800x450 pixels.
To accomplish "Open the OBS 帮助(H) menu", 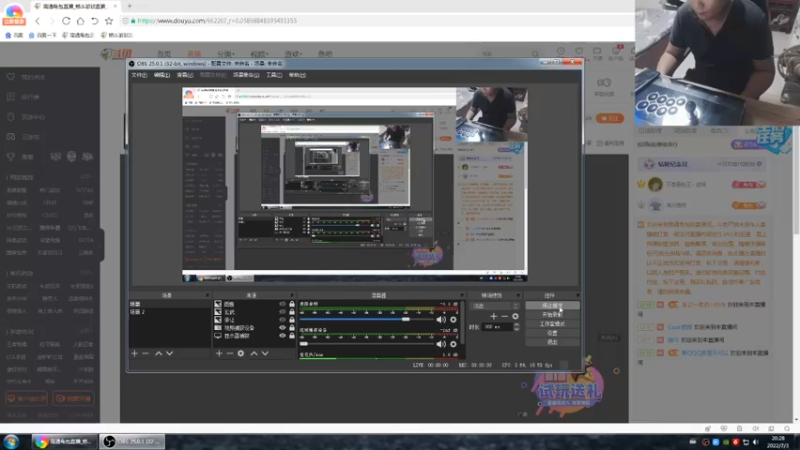I will [297, 75].
